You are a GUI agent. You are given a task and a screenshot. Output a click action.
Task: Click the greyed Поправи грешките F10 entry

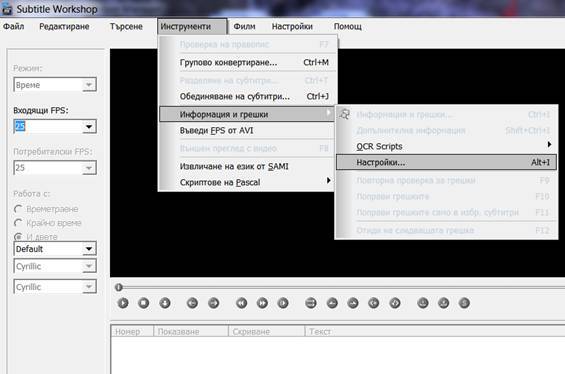(x=446, y=196)
